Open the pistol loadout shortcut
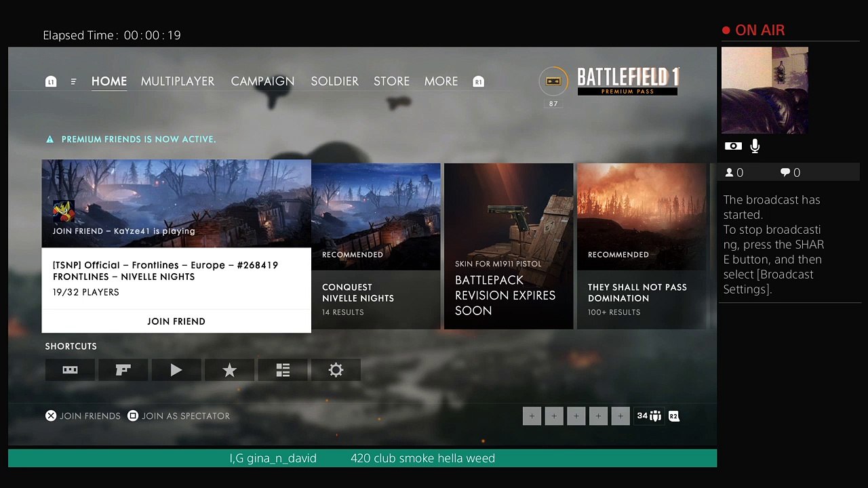The height and width of the screenshot is (488, 868). tap(123, 370)
